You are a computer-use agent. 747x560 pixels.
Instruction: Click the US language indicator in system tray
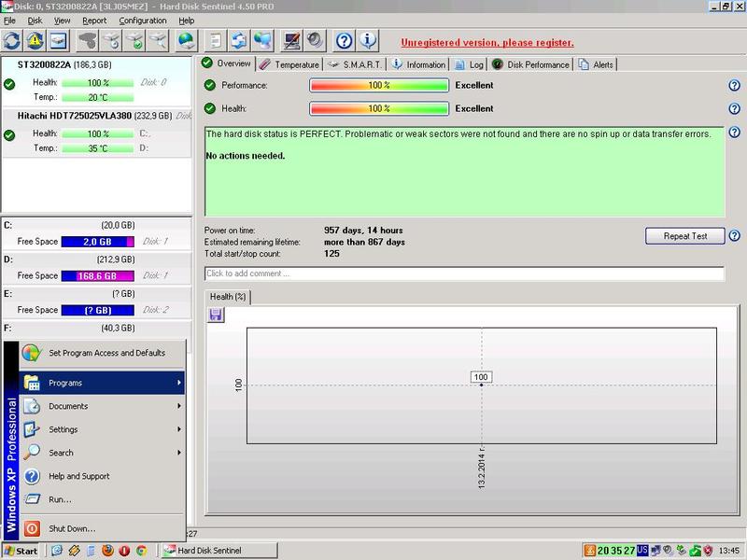click(x=642, y=550)
